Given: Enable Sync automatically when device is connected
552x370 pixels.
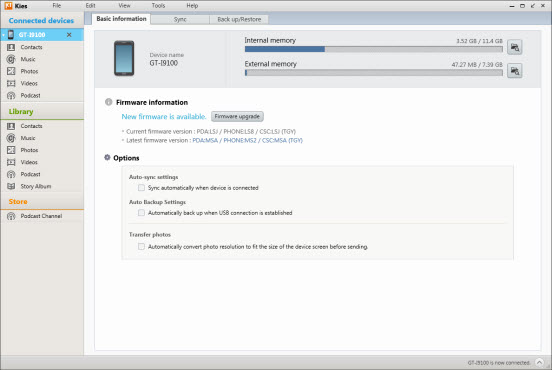Looking at the screenshot, I should pyautogui.click(x=142, y=188).
